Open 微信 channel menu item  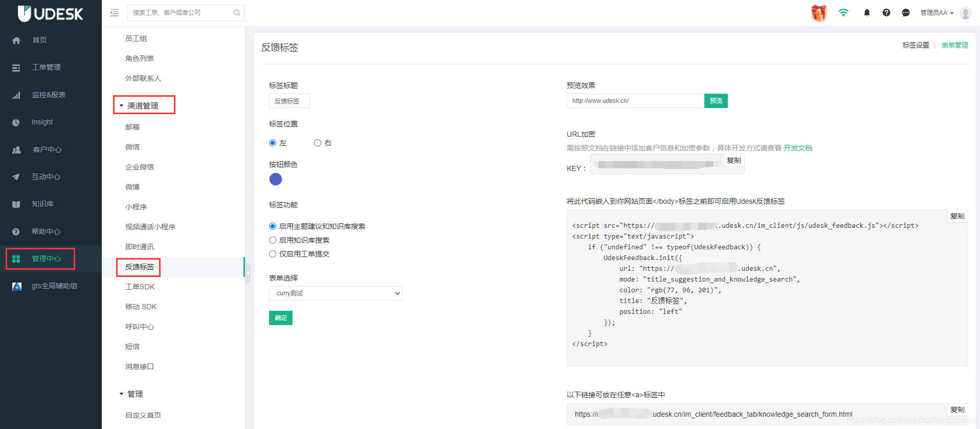click(x=132, y=147)
